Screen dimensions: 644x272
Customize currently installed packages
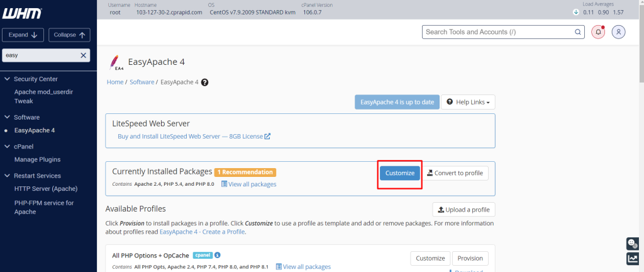pos(399,173)
